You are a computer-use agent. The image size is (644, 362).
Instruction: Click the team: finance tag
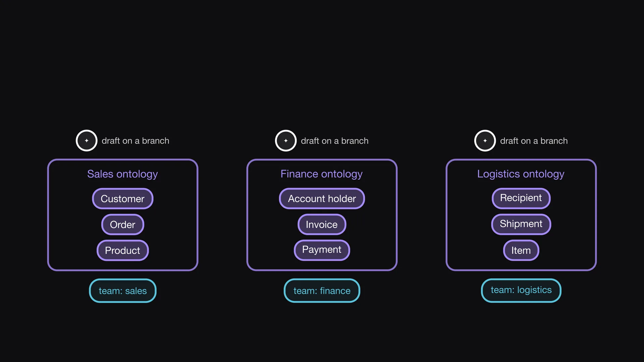tap(322, 291)
